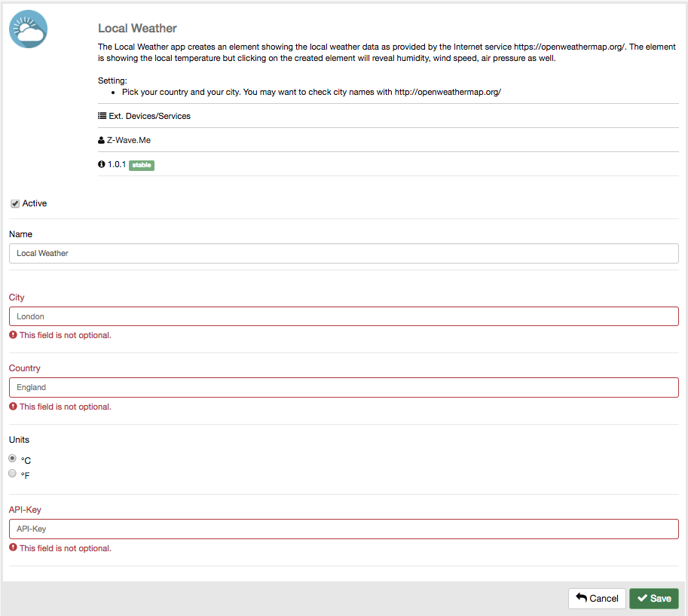Image resolution: width=688 pixels, height=616 pixels.
Task: Click the Local Weather cloud app icon
Action: coord(29,29)
